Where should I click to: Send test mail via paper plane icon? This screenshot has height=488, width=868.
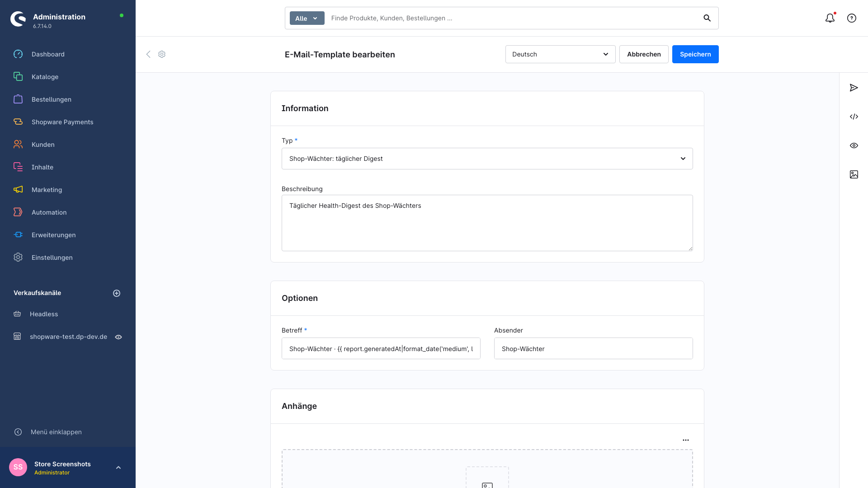click(x=854, y=88)
